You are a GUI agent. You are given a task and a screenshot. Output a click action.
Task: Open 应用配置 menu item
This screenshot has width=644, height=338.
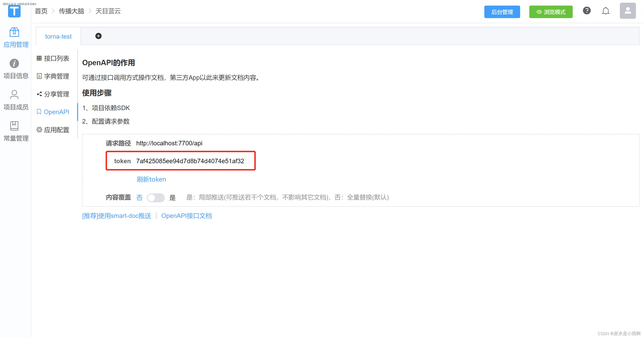[x=53, y=130]
